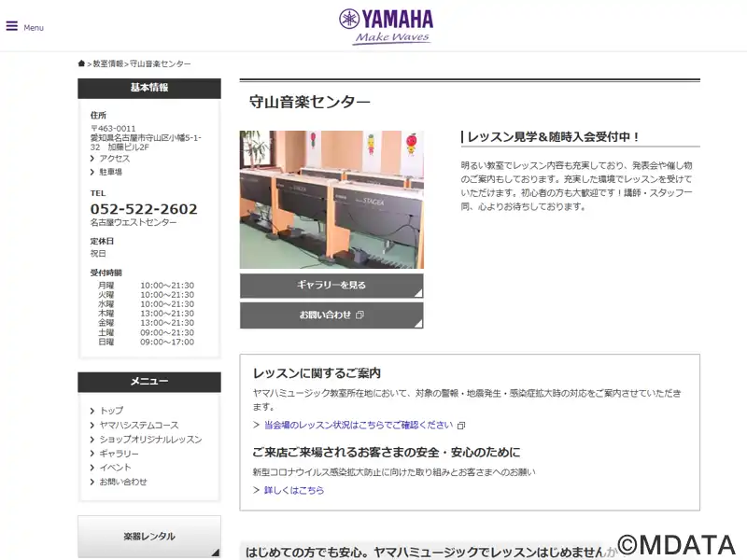
Task: Open the 詳しくはこちら link
Action: coord(294,490)
